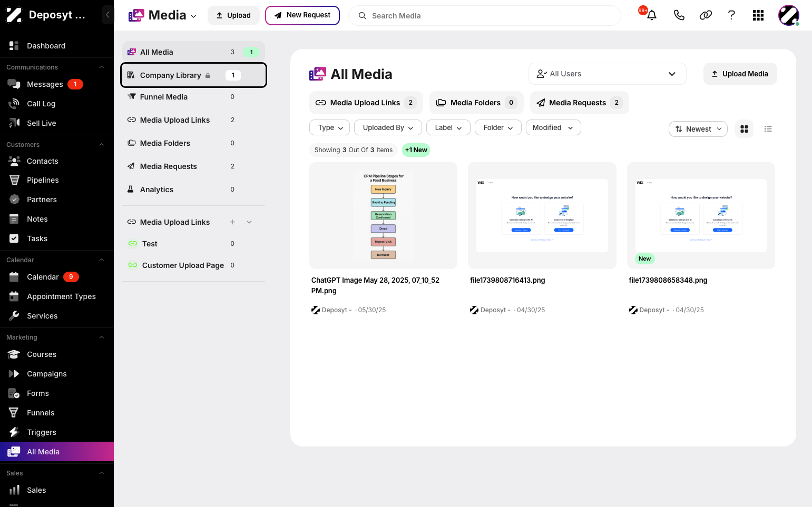This screenshot has width=812, height=507.
Task: Click Media Requests chip with count 2
Action: pyautogui.click(x=579, y=103)
